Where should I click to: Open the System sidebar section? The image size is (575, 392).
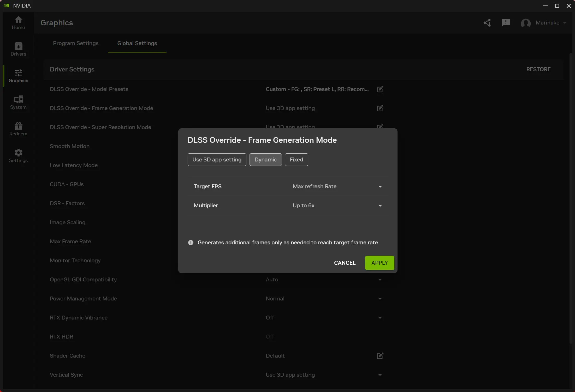18,102
